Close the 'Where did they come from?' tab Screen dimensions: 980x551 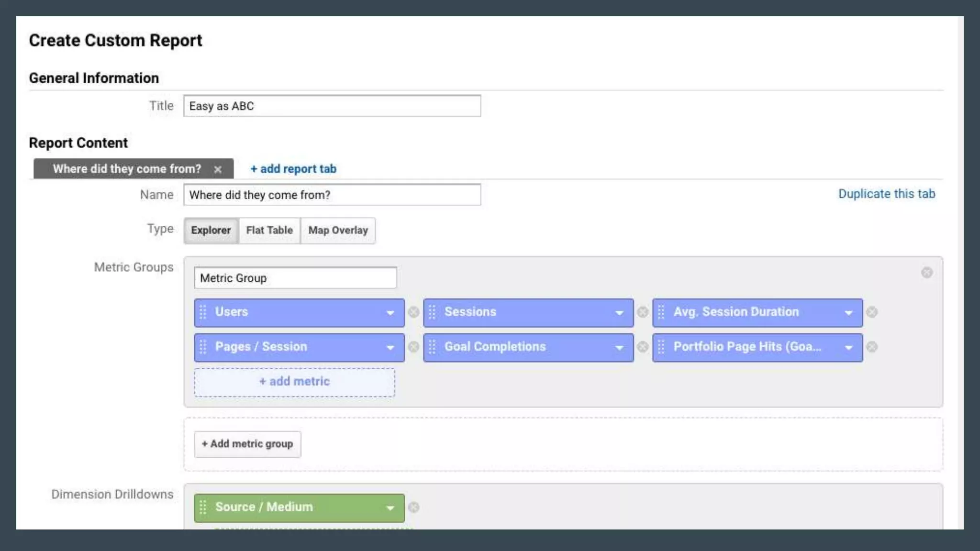[218, 169]
